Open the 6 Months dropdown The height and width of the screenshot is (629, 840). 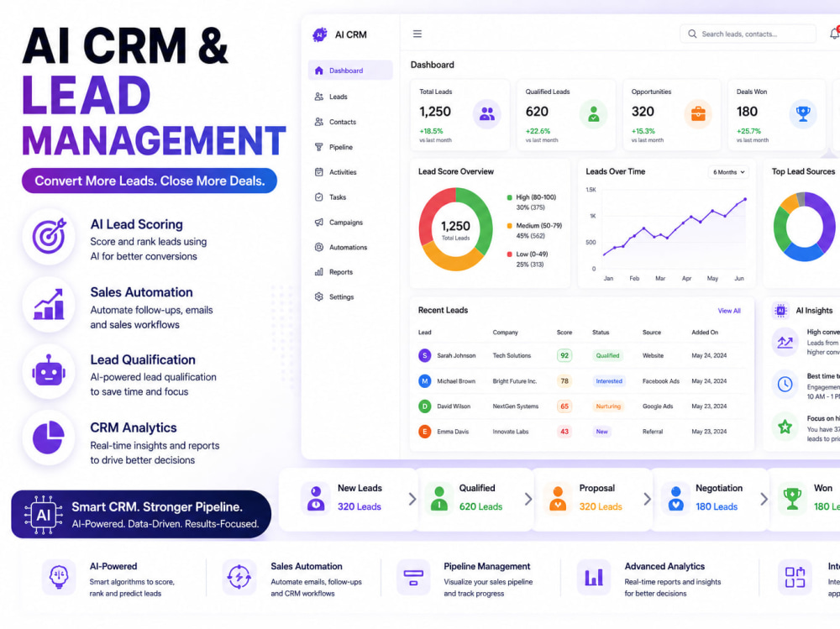[x=728, y=172]
